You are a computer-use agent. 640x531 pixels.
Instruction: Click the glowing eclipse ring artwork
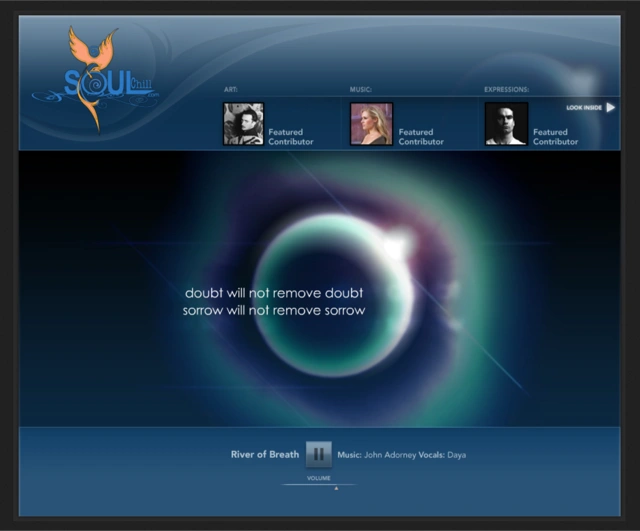pyautogui.click(x=400, y=250)
